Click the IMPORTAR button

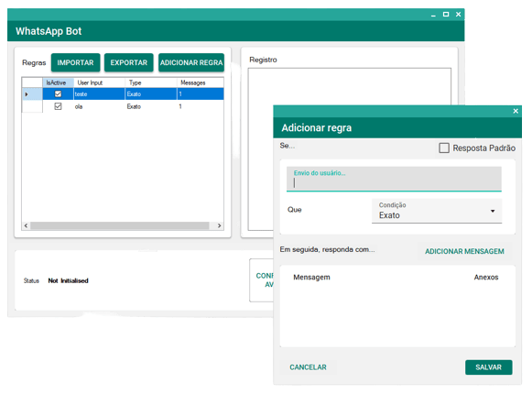pyautogui.click(x=75, y=62)
